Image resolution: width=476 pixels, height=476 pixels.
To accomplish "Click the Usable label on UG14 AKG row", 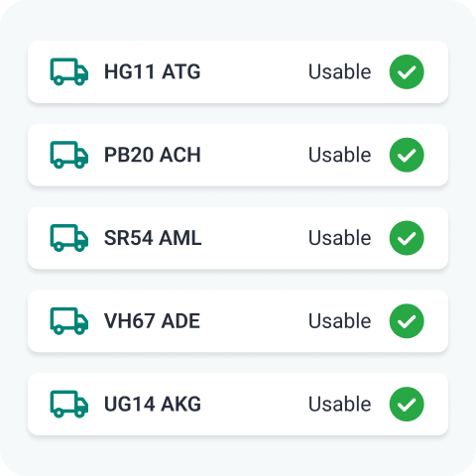I will tap(340, 404).
